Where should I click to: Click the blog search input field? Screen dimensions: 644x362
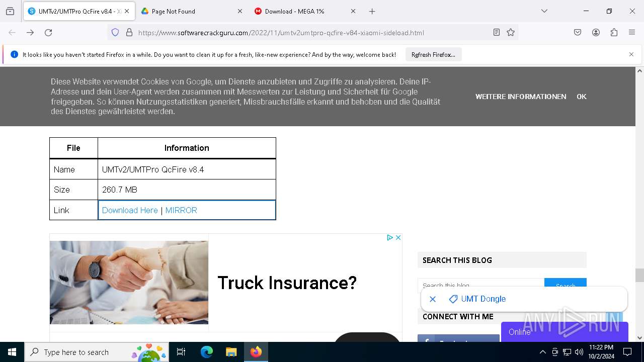click(481, 286)
